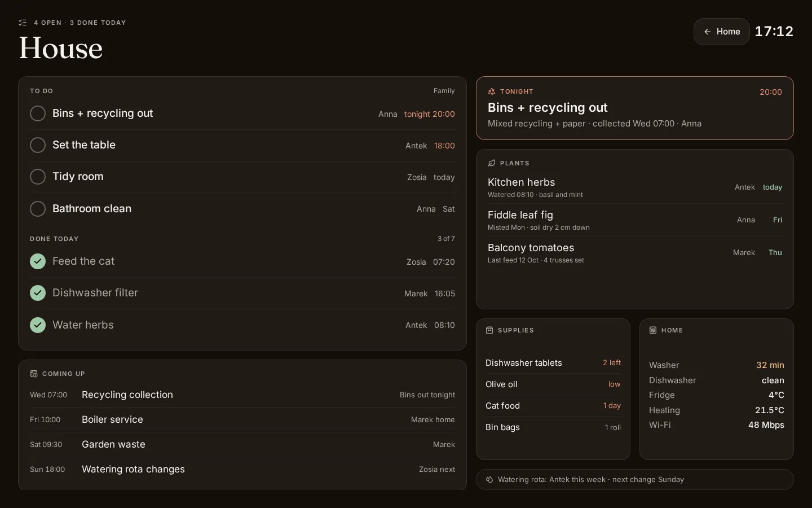Mark Set the table as done
This screenshot has width=812, height=508.
[x=38, y=145]
